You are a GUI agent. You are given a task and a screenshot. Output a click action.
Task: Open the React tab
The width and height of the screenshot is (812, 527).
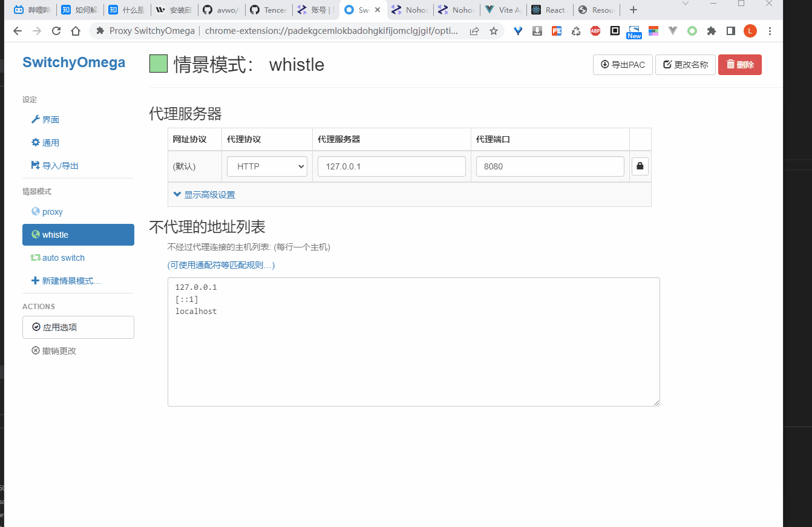click(550, 10)
